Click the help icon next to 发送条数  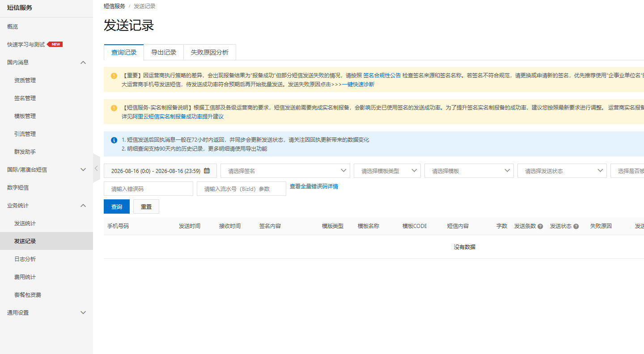[540, 226]
